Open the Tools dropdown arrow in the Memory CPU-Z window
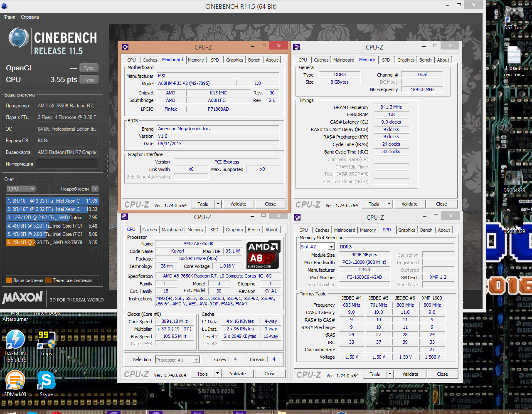Screen dimensions: 532x414 point(389,204)
